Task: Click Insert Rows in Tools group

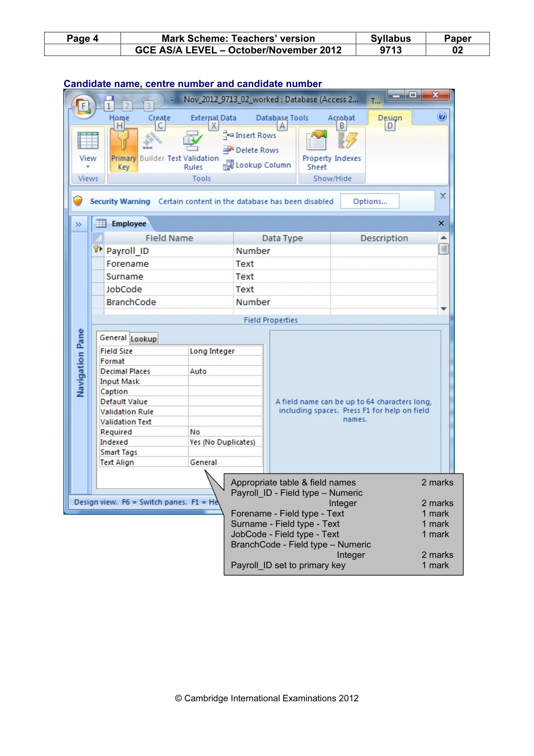Action: (x=250, y=135)
